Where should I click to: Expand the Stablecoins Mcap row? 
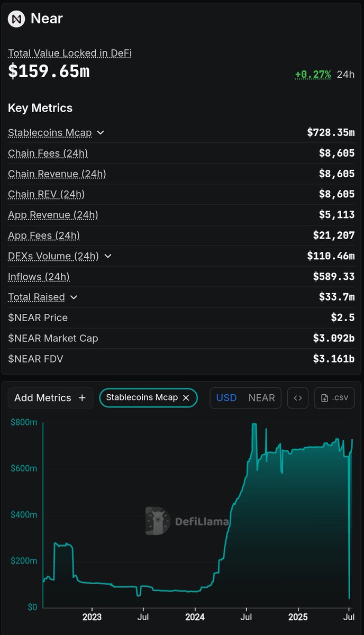click(101, 133)
